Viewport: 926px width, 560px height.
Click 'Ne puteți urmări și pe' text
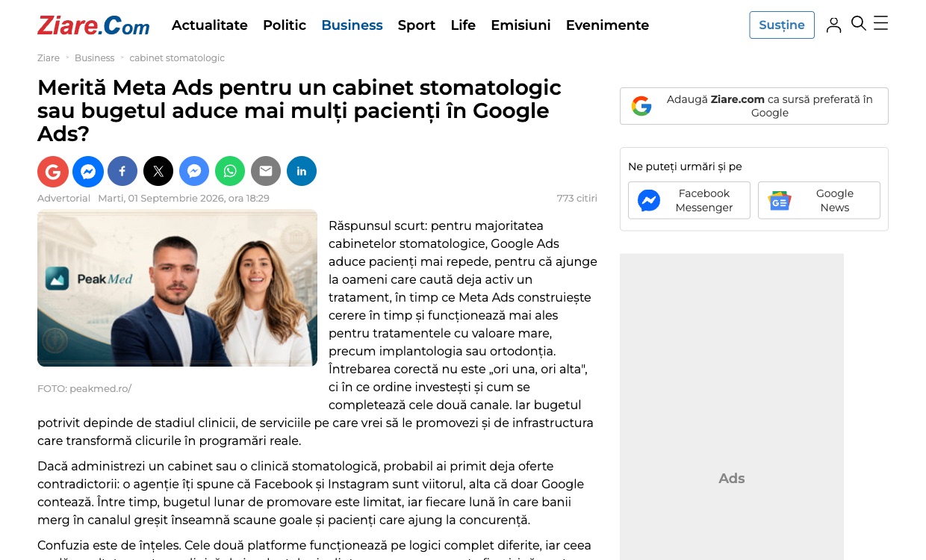pos(685,167)
